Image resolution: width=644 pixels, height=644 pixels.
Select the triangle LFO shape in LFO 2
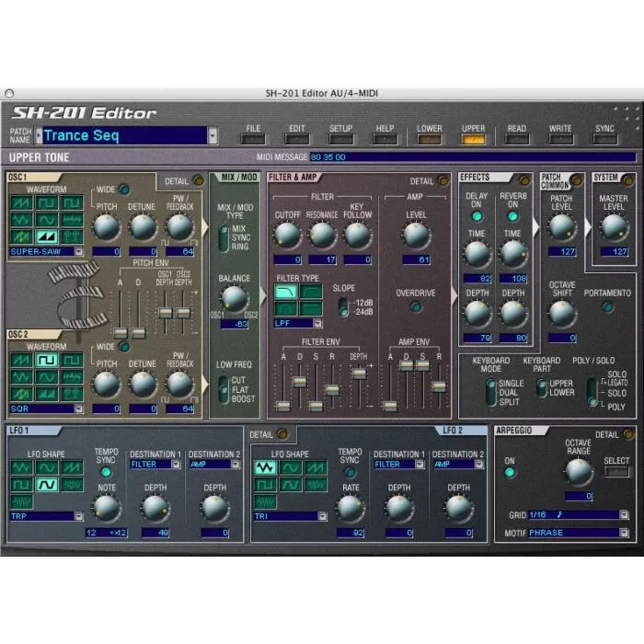point(265,468)
